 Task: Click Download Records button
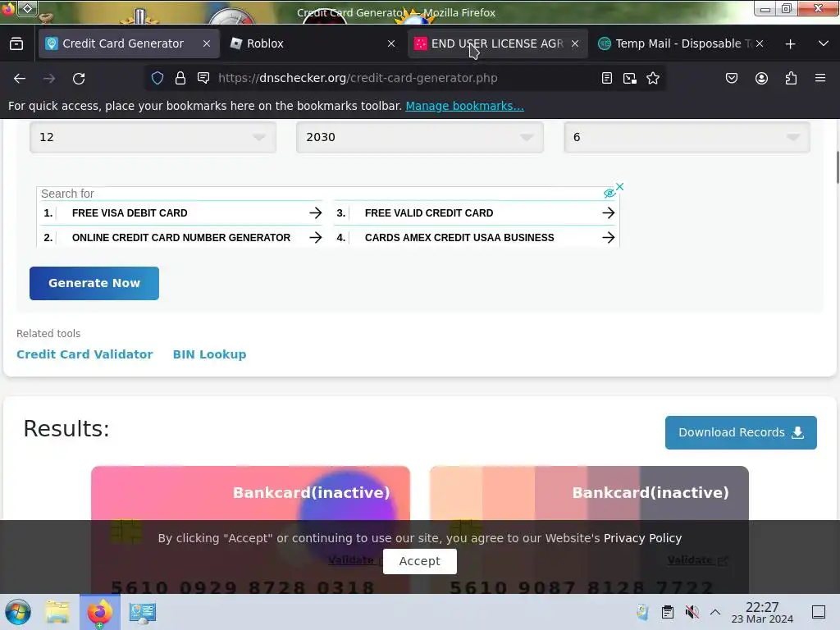coord(741,433)
